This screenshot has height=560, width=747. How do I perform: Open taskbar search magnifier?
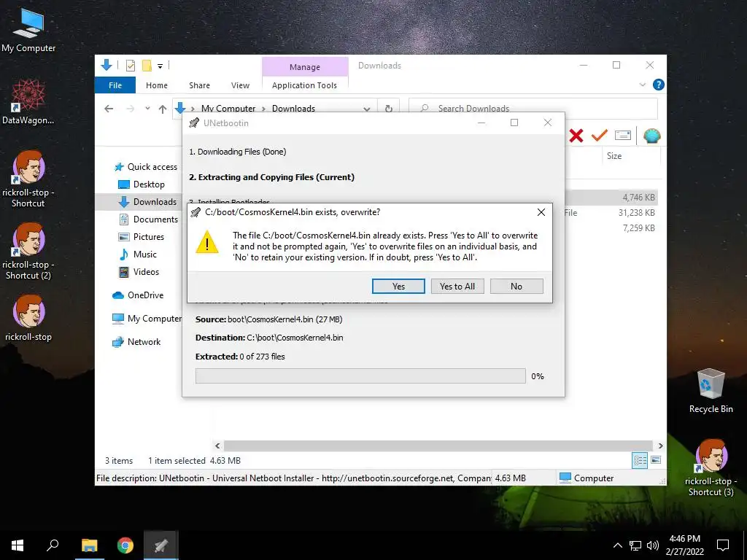click(53, 545)
